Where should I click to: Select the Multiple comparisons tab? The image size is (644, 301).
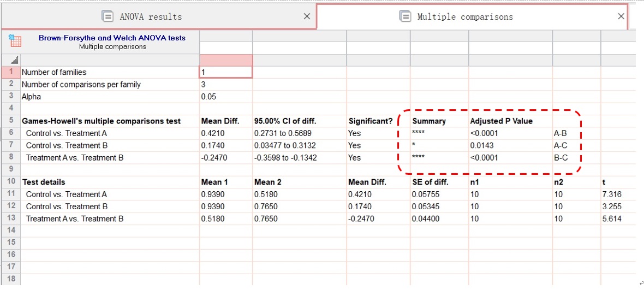(465, 16)
